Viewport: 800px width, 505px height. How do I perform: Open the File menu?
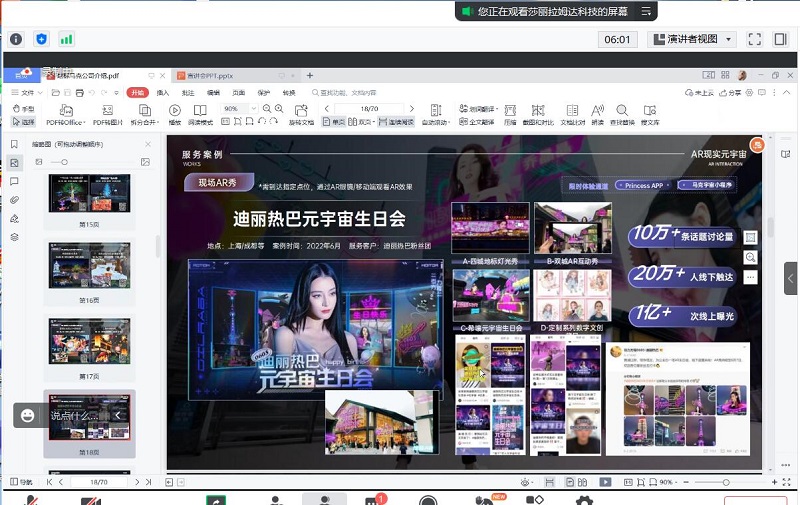pos(27,92)
